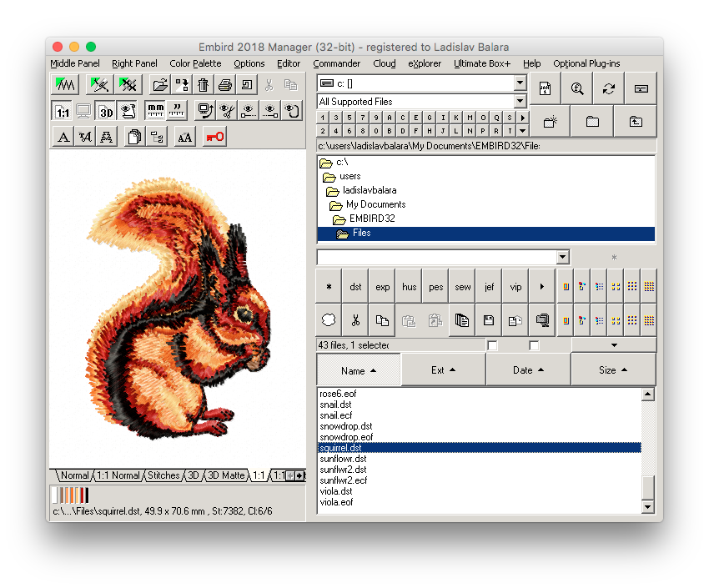The height and width of the screenshot is (588, 709).
Task: Open the drive c: dropdown
Action: coord(520,83)
